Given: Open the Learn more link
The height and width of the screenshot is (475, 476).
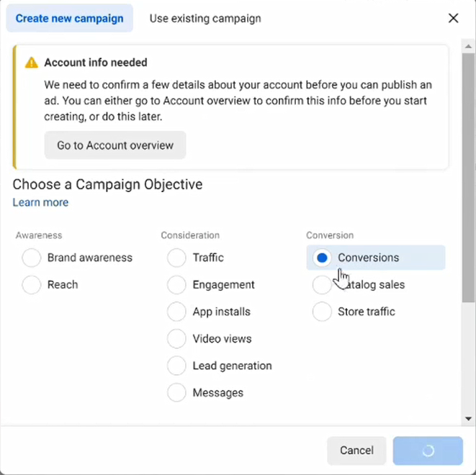Looking at the screenshot, I should pyautogui.click(x=40, y=202).
